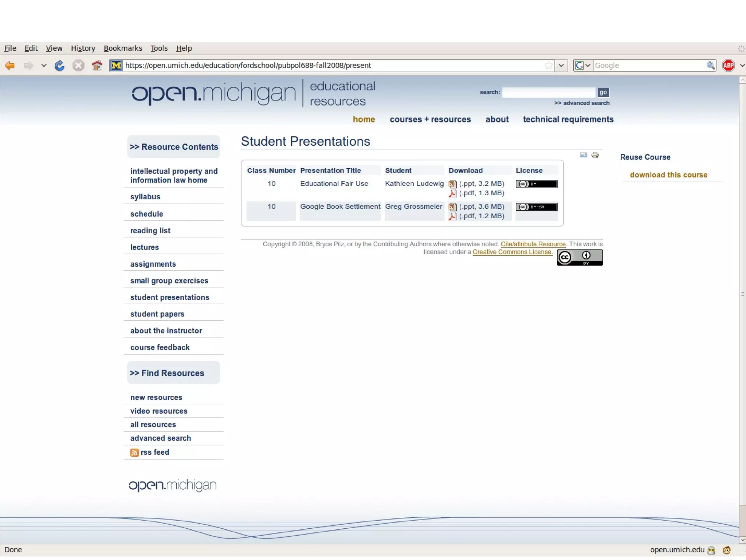Screen dimensions: 746x560
Task: Open the back/forward history dropdown arrow
Action: 44,66
